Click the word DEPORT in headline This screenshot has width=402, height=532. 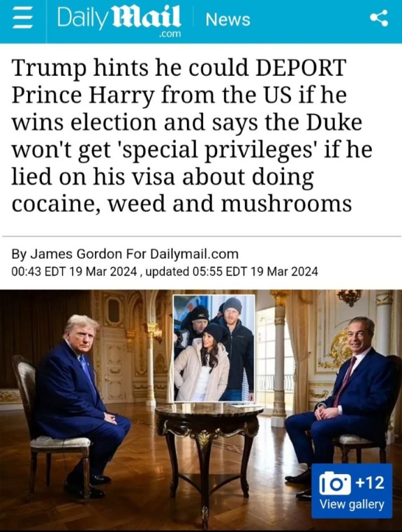301,68
